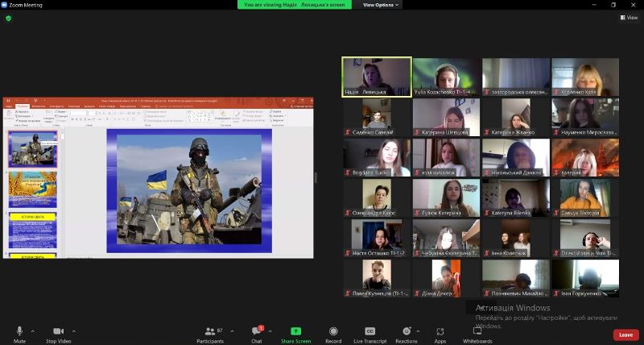The image size is (644, 345).
Task: Enable Live Transcript captions
Action: [x=370, y=335]
